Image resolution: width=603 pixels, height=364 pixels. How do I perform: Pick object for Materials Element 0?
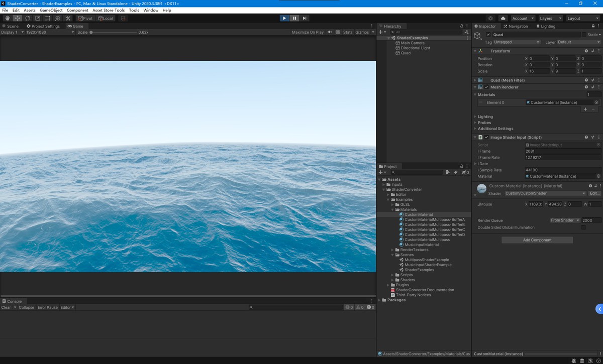(x=596, y=102)
